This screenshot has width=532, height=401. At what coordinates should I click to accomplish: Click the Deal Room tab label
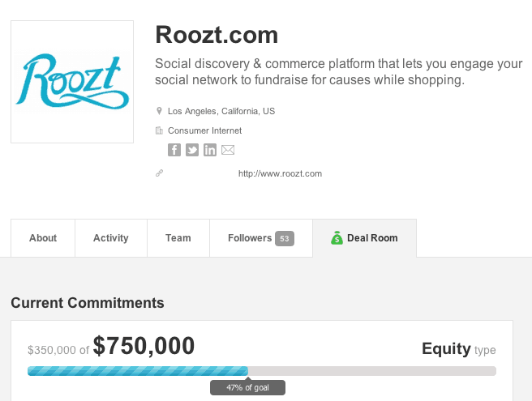372,238
